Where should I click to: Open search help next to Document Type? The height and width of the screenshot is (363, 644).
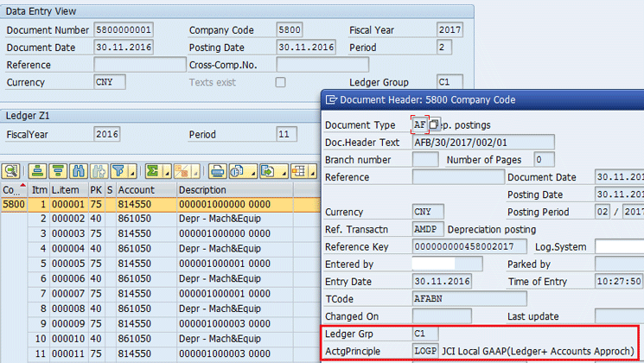[435, 124]
